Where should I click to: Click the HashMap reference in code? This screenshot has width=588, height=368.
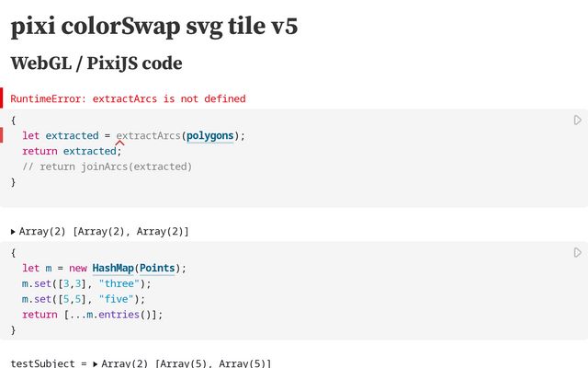tap(113, 269)
